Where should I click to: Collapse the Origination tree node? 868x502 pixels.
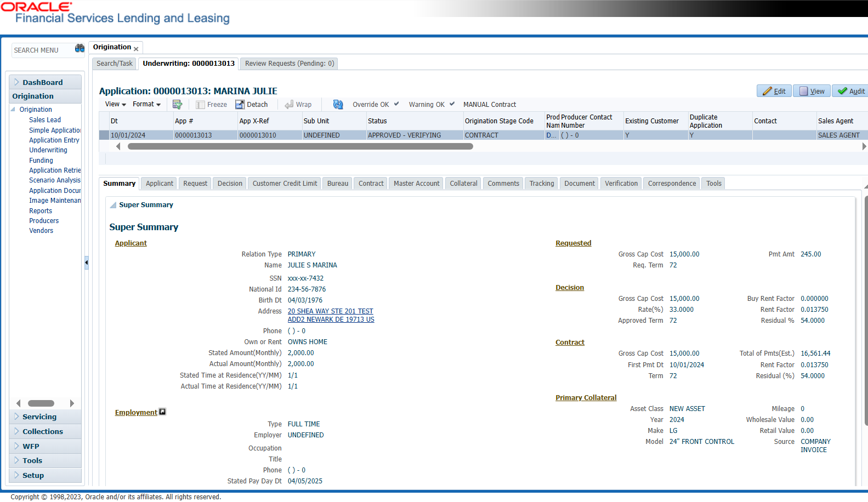pos(13,109)
